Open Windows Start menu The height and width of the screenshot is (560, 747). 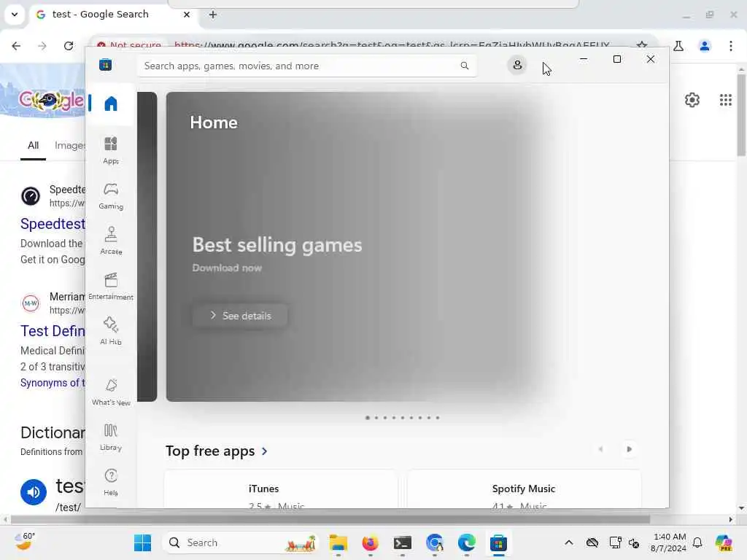pyautogui.click(x=142, y=542)
